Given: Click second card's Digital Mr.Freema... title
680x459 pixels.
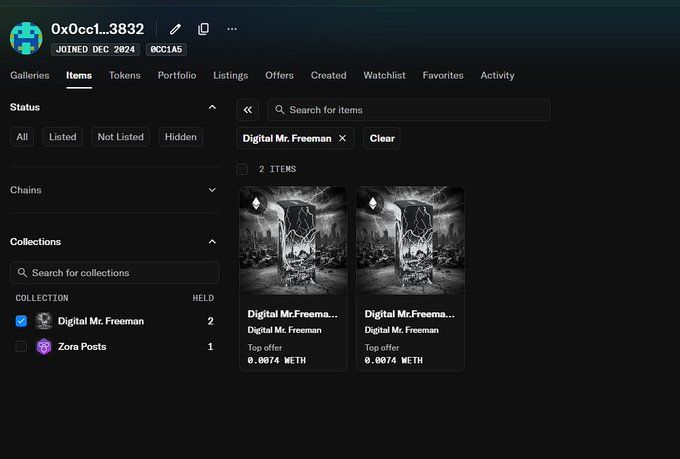Looking at the screenshot, I should click(409, 314).
